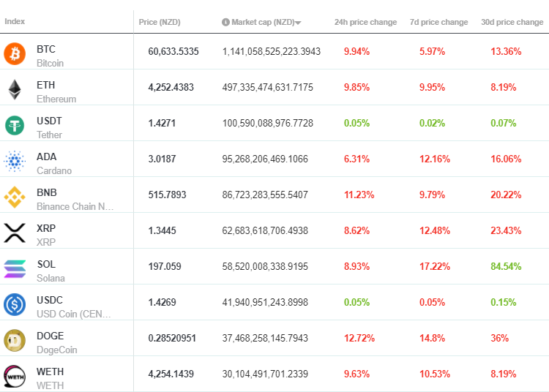The height and width of the screenshot is (392, 549).
Task: Select Bitcoin market cap 1,141,058,525,223.3943
Action: click(272, 52)
